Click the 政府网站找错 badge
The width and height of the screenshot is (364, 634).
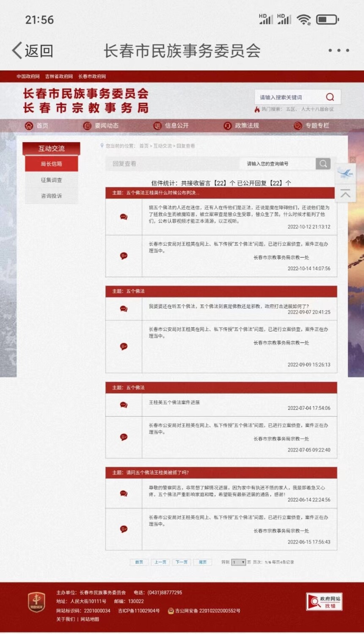[324, 601]
